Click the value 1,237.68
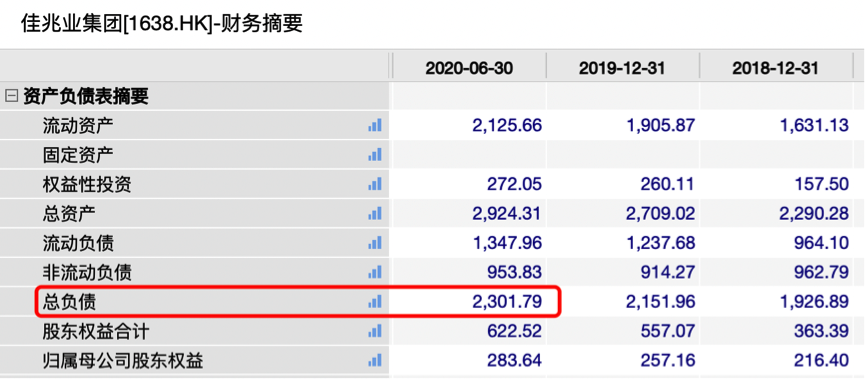This screenshot has width=865, height=379. coord(660,243)
